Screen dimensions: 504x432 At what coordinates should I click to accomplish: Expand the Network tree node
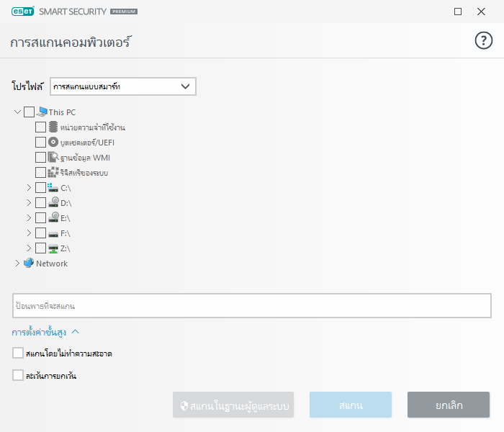click(17, 263)
